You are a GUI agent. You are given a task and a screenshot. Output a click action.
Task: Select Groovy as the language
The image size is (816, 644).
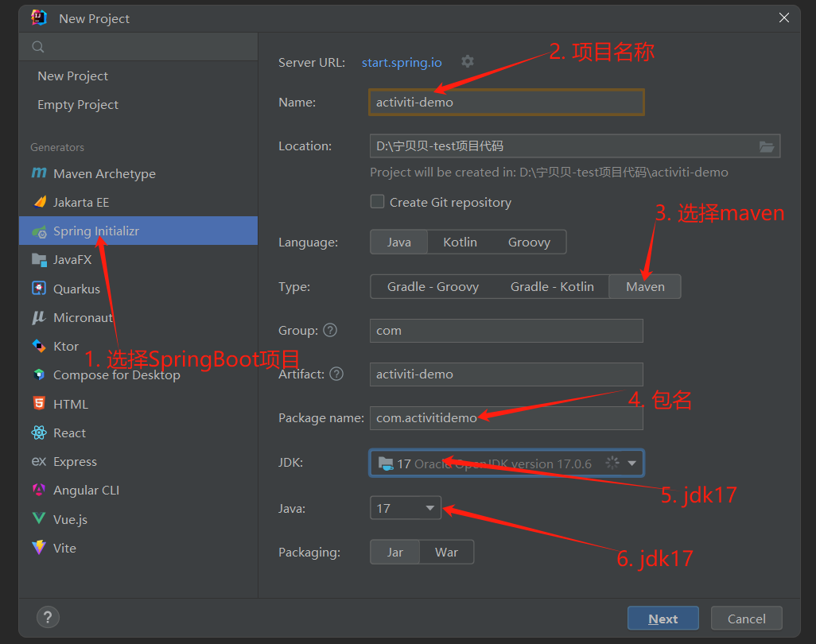pyautogui.click(x=529, y=242)
